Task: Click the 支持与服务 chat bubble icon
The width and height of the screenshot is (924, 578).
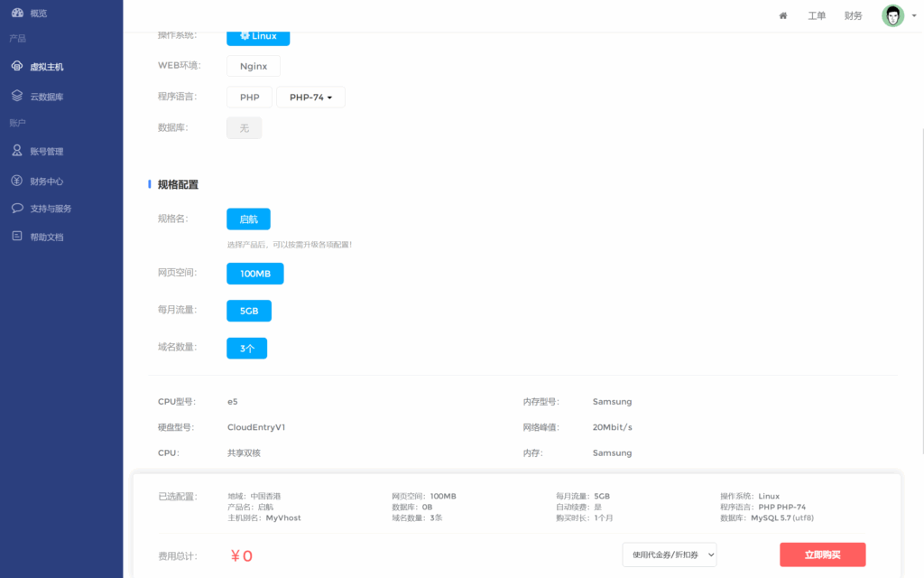Action: [x=17, y=208]
